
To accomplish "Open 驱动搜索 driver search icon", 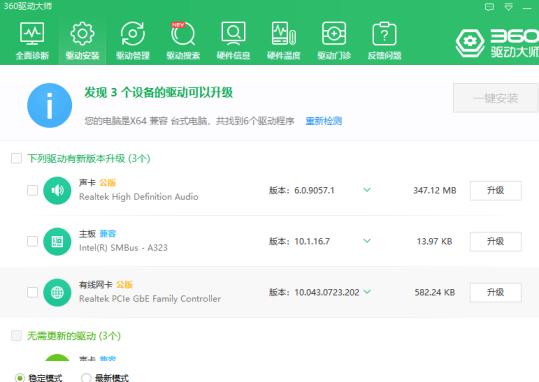I will pos(183,34).
